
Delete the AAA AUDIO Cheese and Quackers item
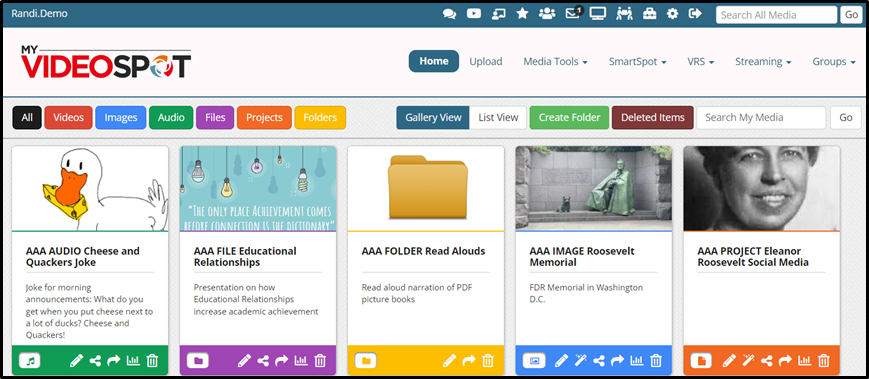pyautogui.click(x=152, y=361)
